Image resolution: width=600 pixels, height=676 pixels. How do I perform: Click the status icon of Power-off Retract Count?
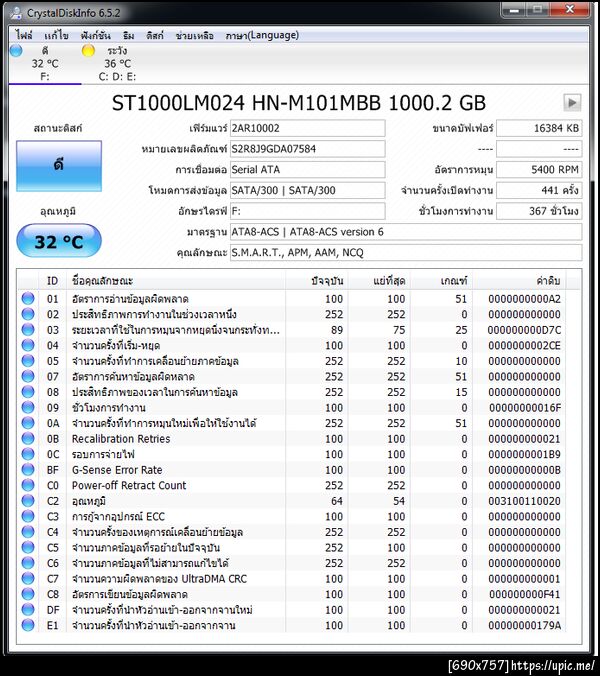(x=28, y=485)
